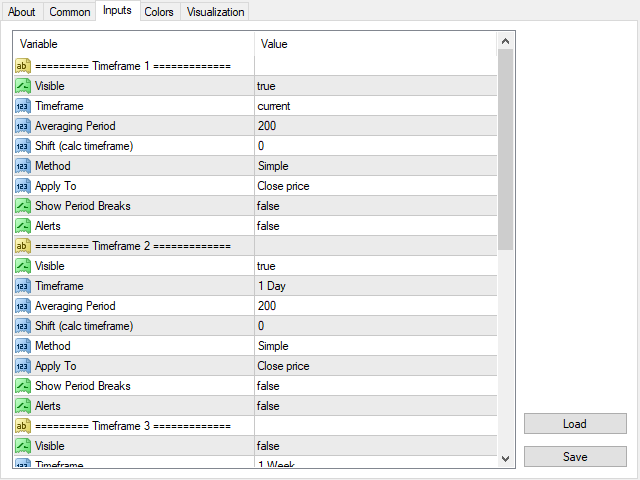Viewport: 640px width, 480px height.
Task: Select the '========= Timeframe 2' header row text
Action: click(133, 246)
